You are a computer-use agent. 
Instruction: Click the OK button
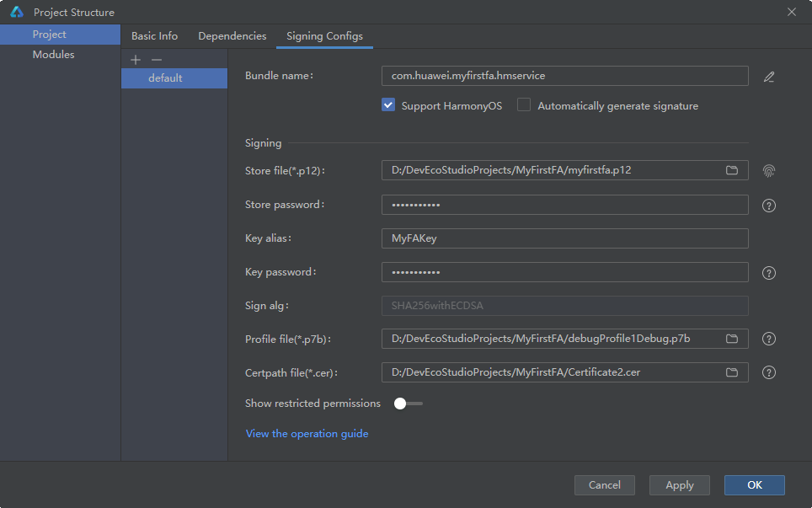(755, 485)
